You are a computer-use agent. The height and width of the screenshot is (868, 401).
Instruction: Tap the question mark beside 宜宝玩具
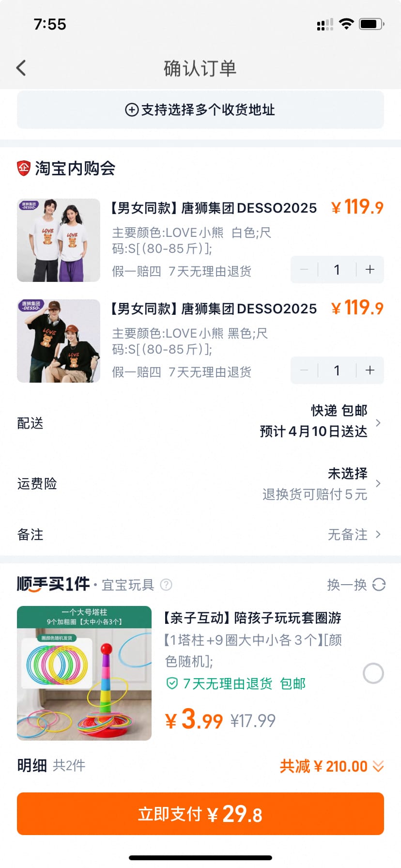[166, 585]
